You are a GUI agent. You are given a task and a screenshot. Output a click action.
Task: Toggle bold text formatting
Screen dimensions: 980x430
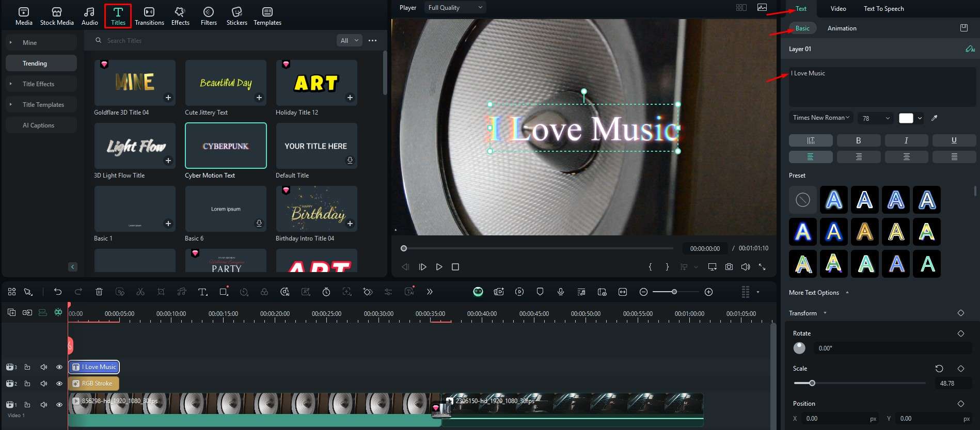click(x=859, y=140)
